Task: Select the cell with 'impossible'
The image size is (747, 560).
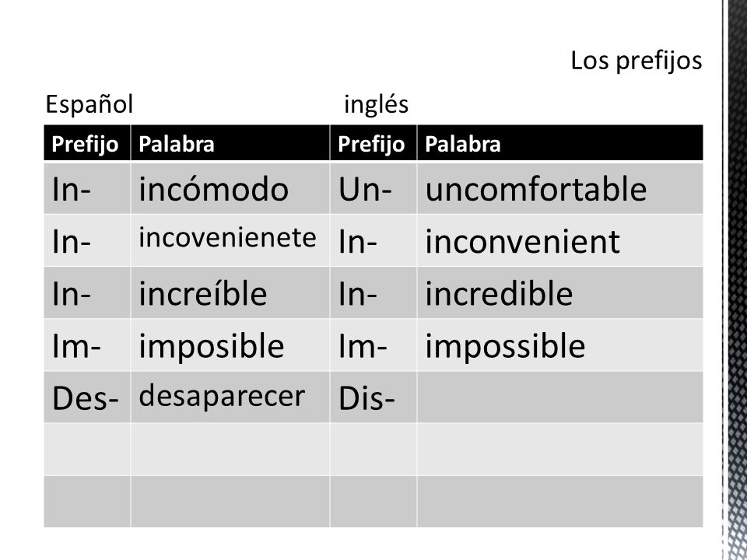Action: pyautogui.click(x=560, y=345)
